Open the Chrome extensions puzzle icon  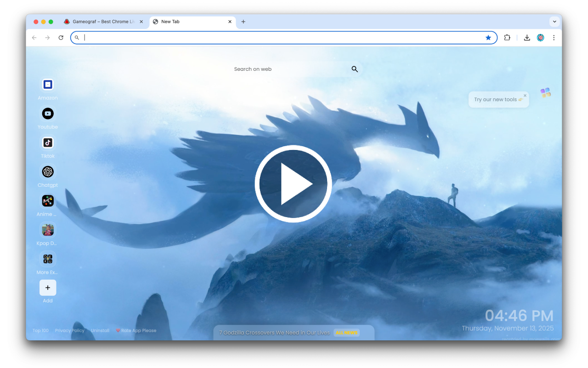pos(507,38)
